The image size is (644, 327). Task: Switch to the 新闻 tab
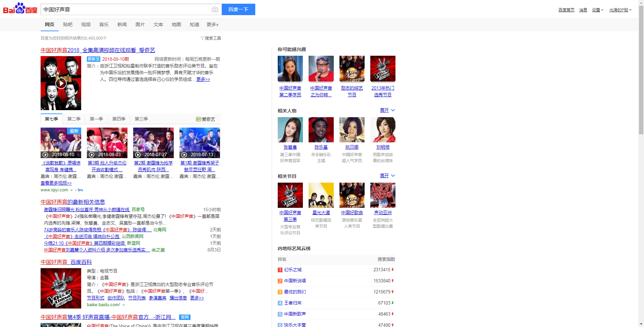[x=122, y=25]
